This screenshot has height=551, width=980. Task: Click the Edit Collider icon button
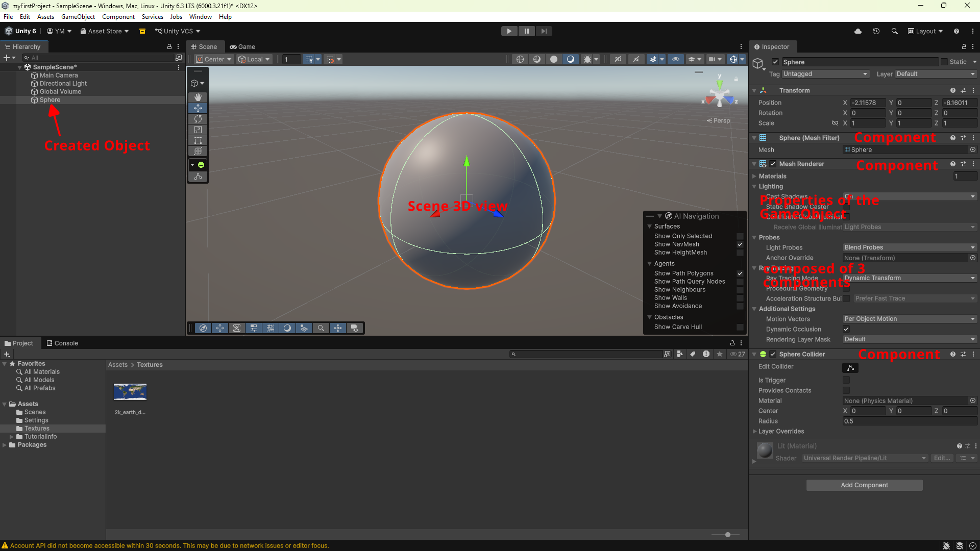850,367
